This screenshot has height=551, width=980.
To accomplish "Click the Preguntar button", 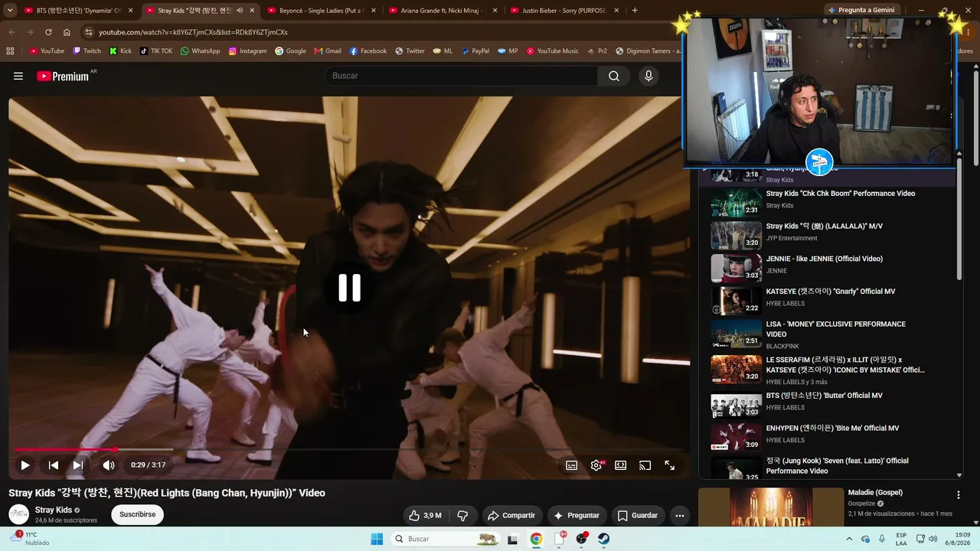I will click(x=577, y=515).
